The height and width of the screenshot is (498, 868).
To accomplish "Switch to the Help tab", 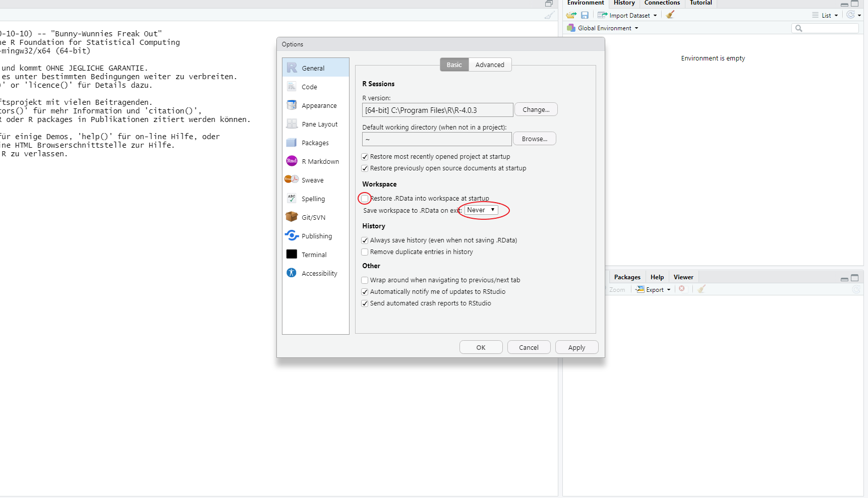I will (657, 277).
